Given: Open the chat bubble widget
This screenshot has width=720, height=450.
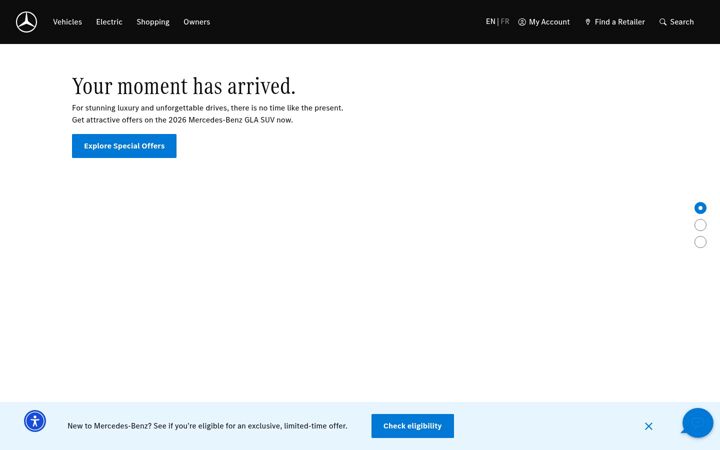Looking at the screenshot, I should 698,423.
